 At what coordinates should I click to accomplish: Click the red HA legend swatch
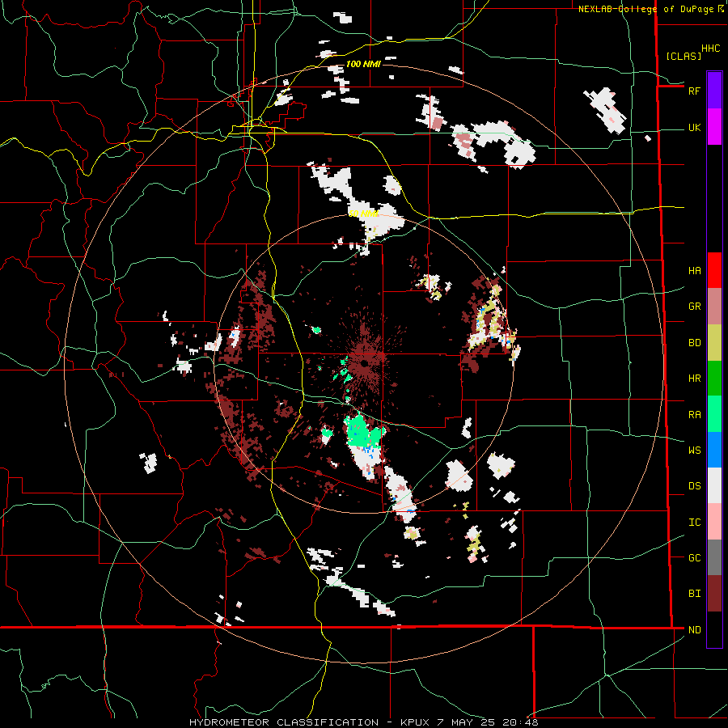click(714, 270)
